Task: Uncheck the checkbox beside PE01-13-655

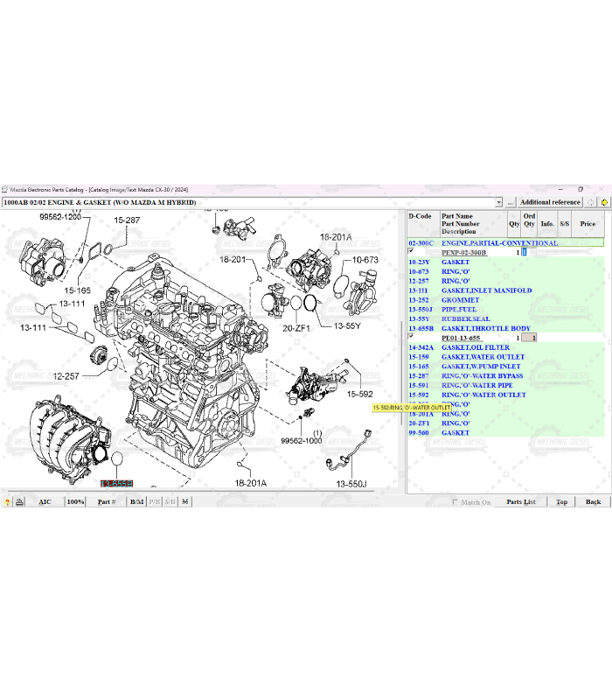Action: click(x=411, y=336)
